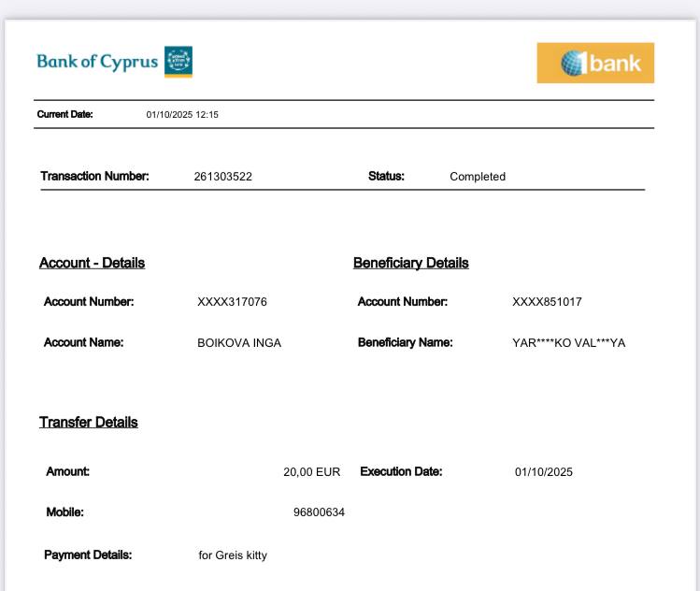Click the Account - Details heading
Image resolution: width=700 pixels, height=591 pixels.
tap(92, 263)
